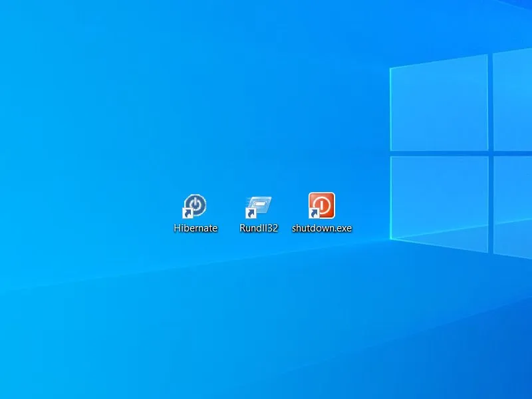The height and width of the screenshot is (399, 532).
Task: Click the "Rundll32" text label
Action: 259,228
